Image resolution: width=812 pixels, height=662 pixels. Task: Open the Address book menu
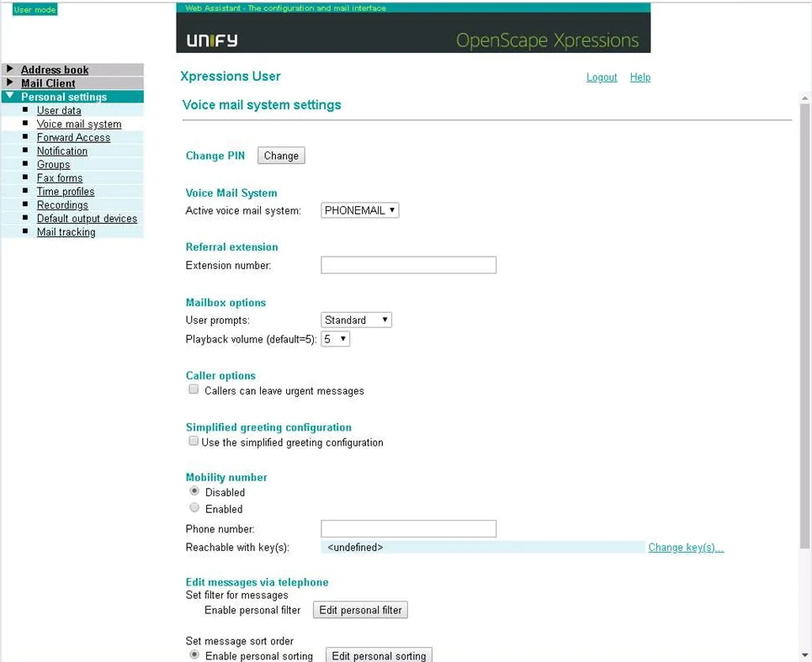pos(55,70)
